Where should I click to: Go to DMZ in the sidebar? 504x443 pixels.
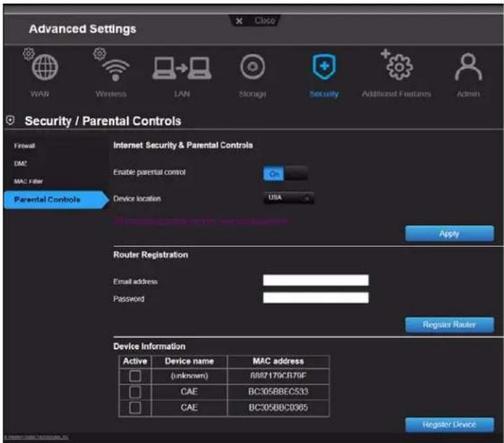[x=20, y=163]
